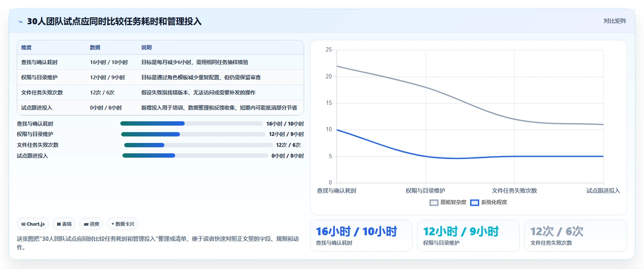Click x-axis label 文件任务失败次数
Image resolution: width=644 pixels, height=269 pixels.
pyautogui.click(x=515, y=191)
